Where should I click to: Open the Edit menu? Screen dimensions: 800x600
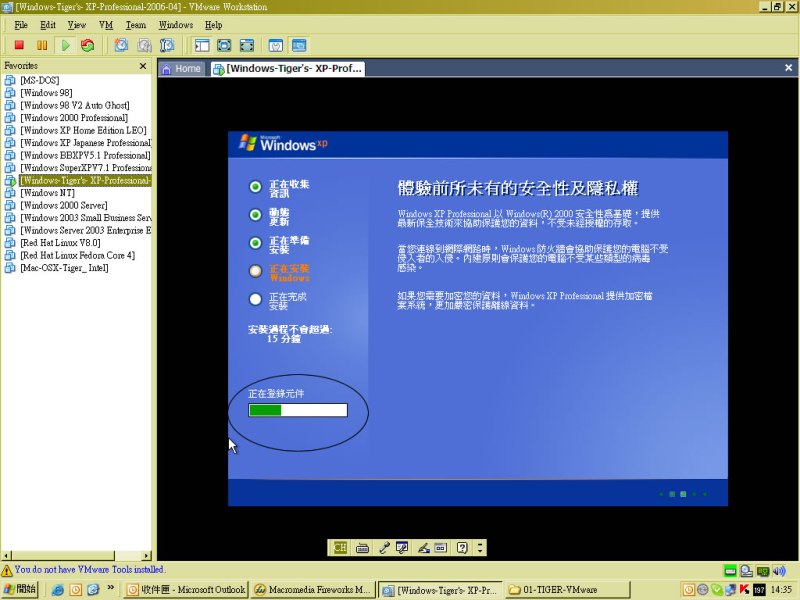click(47, 25)
